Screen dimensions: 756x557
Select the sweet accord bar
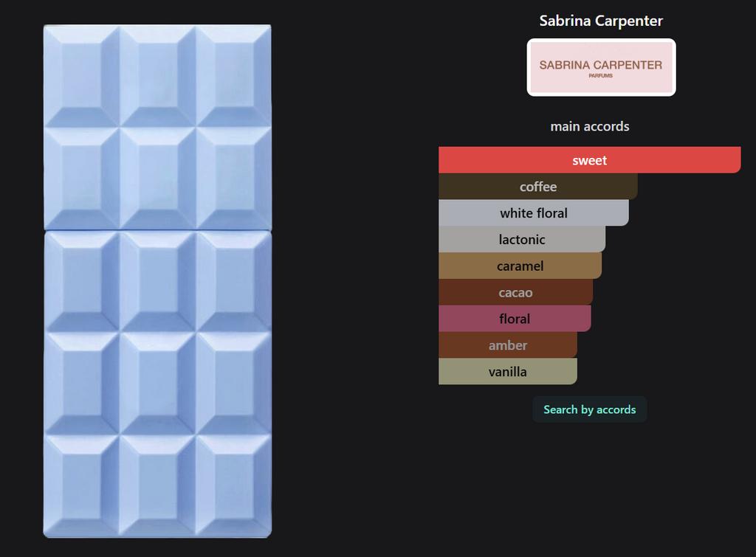tap(590, 160)
